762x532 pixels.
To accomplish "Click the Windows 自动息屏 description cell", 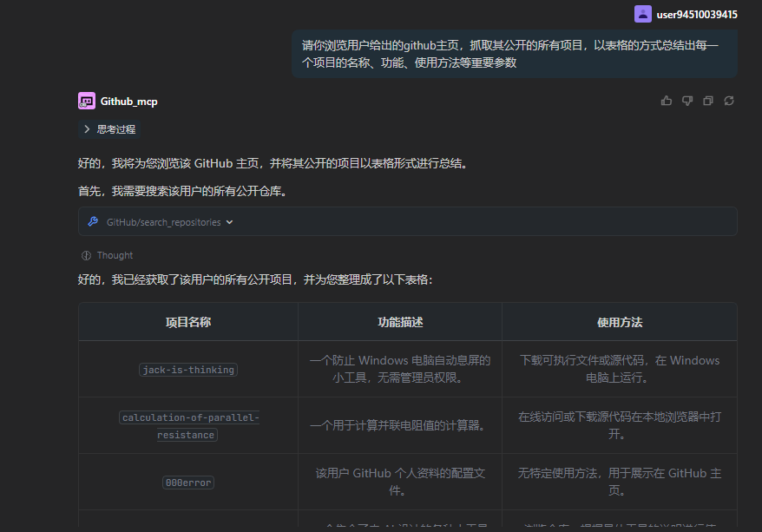I will (x=400, y=369).
